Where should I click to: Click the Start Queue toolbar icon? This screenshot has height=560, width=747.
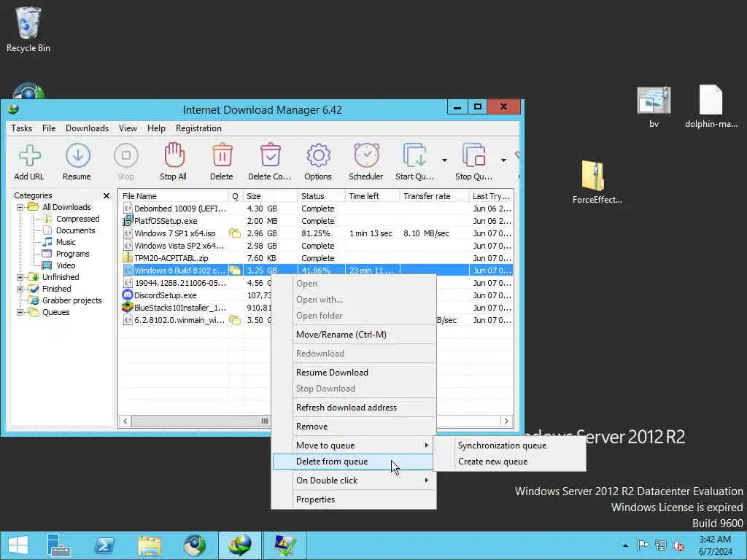pyautogui.click(x=415, y=162)
